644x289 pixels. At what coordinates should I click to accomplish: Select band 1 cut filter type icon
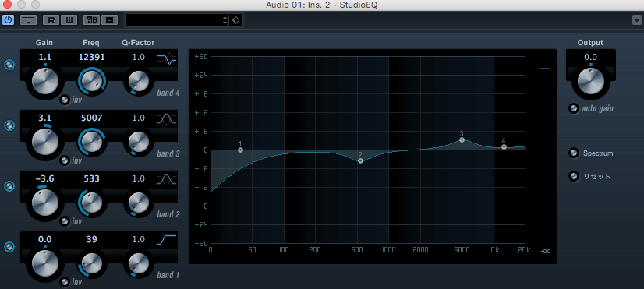pyautogui.click(x=166, y=239)
